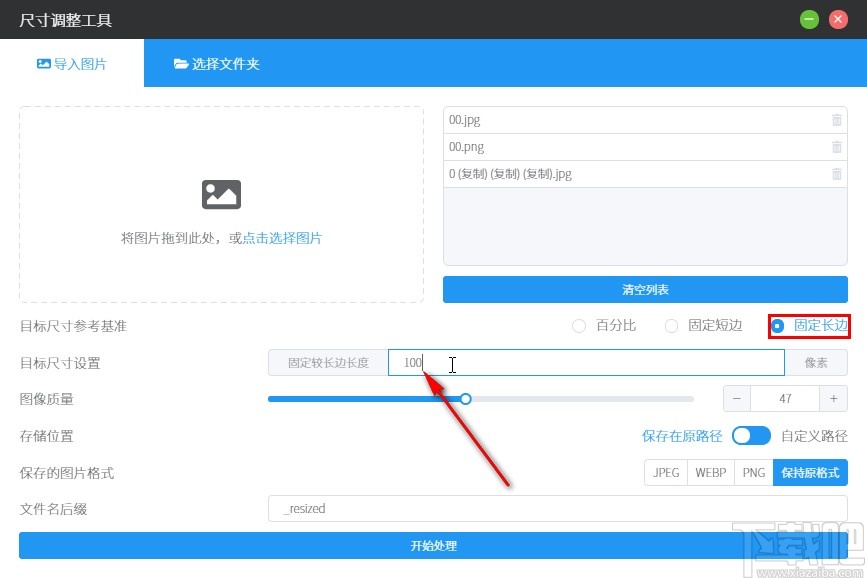The image size is (867, 578).
Task: Click the 清空列表 button
Action: (644, 289)
